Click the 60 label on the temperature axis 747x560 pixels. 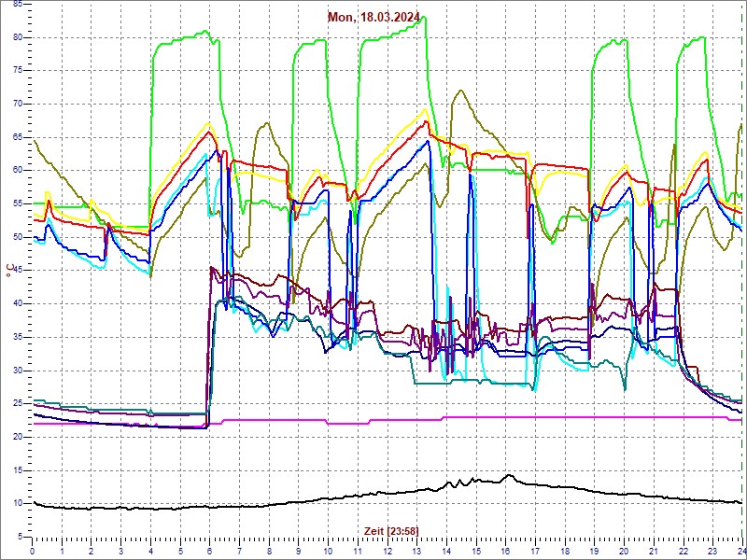point(16,171)
